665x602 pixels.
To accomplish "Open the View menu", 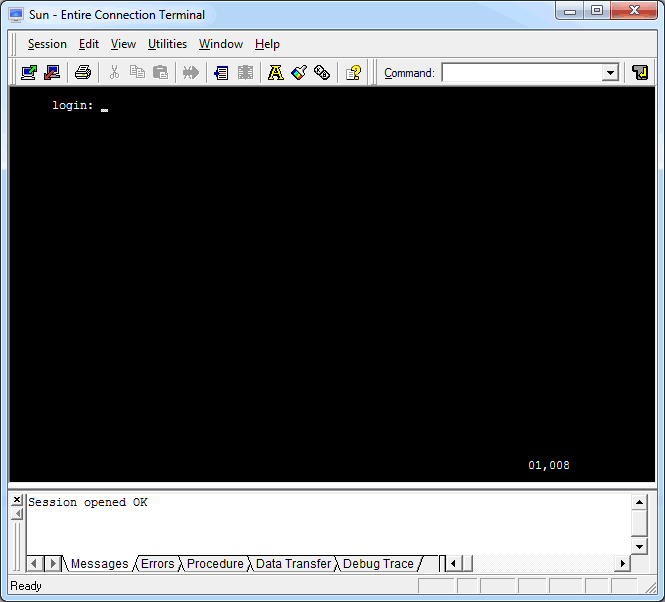I will coord(123,44).
